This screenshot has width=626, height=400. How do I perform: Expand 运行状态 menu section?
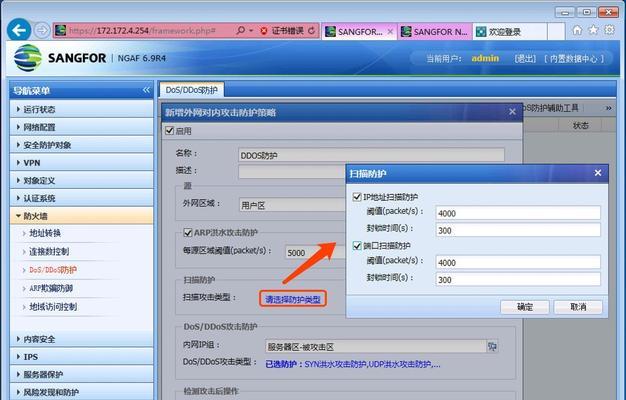[81, 109]
